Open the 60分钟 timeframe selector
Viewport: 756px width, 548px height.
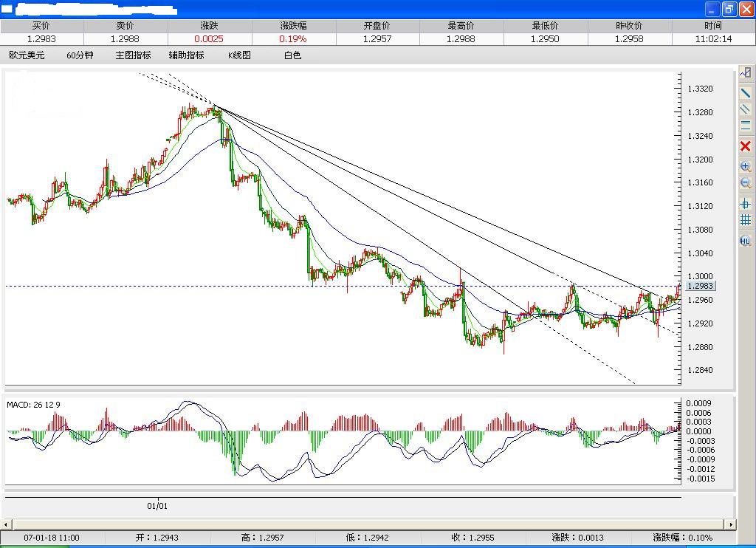pos(79,55)
